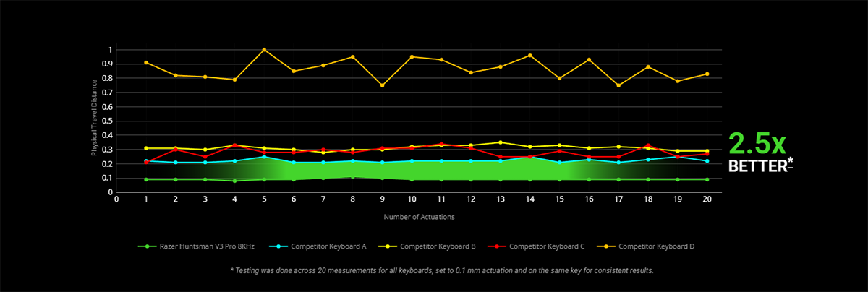Click the testing footnote below the legend

(443, 270)
